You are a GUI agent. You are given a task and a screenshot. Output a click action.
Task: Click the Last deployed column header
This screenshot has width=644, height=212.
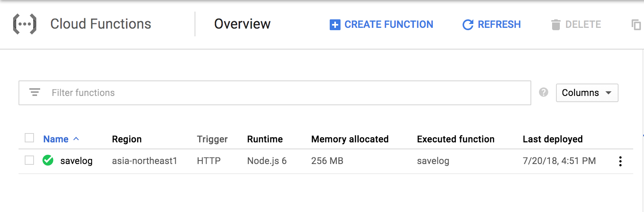point(552,139)
